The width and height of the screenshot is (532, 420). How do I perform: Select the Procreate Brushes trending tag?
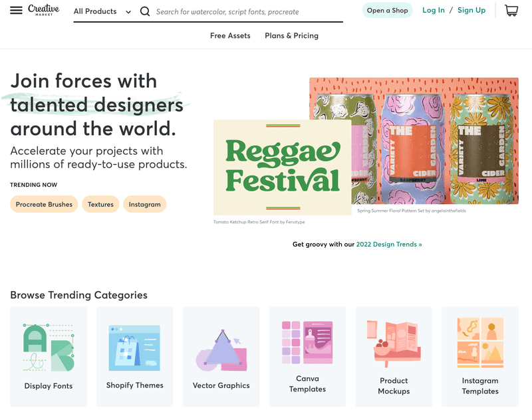click(x=44, y=204)
